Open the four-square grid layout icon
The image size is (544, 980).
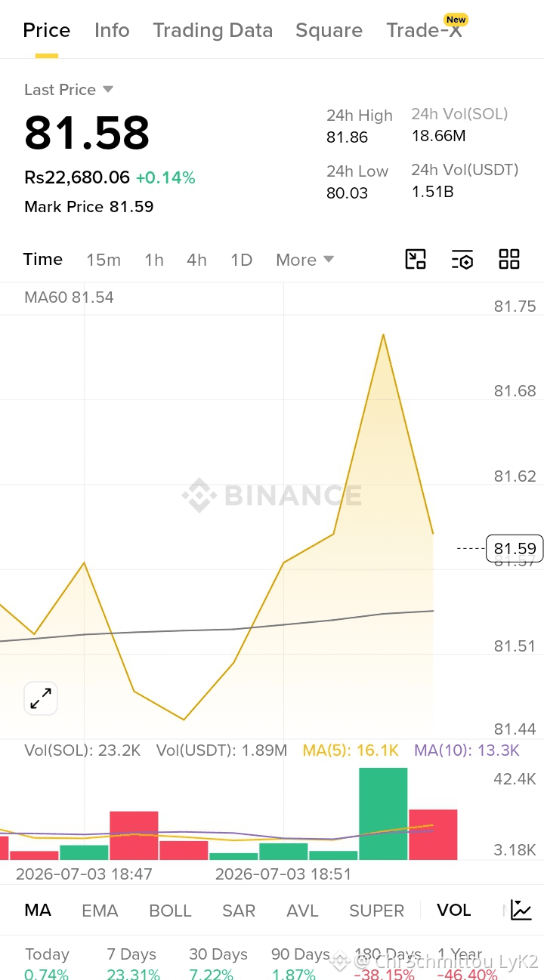click(509, 259)
